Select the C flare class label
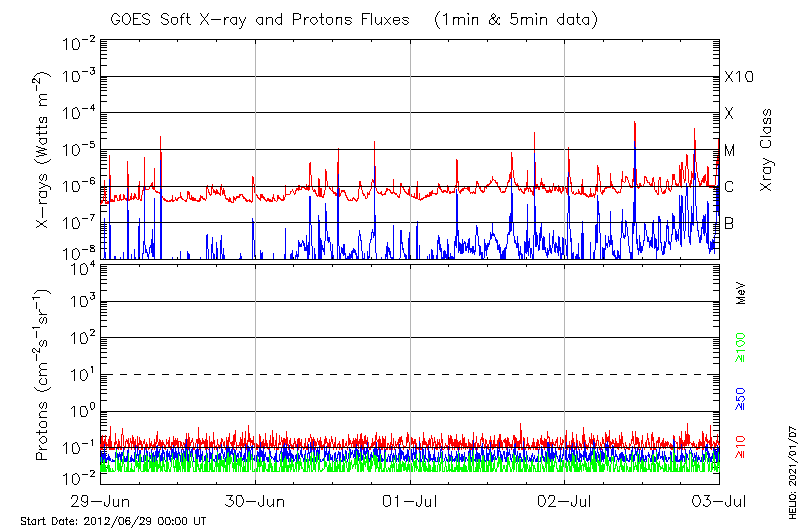Screen dimensions: 800x530 pyautogui.click(x=730, y=187)
